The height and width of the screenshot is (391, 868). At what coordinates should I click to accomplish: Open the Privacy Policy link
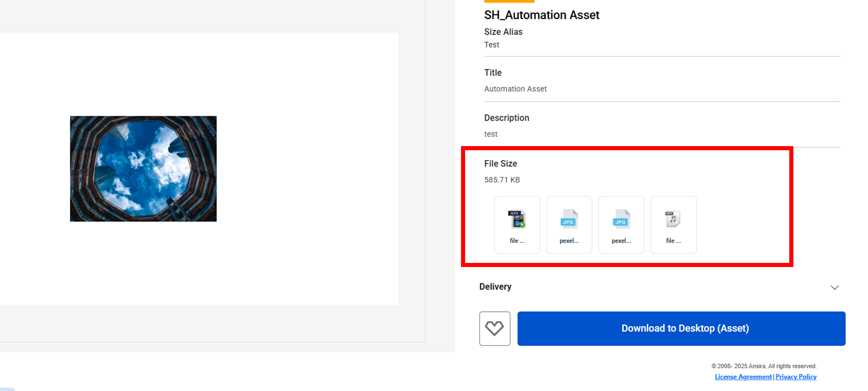pyautogui.click(x=796, y=377)
